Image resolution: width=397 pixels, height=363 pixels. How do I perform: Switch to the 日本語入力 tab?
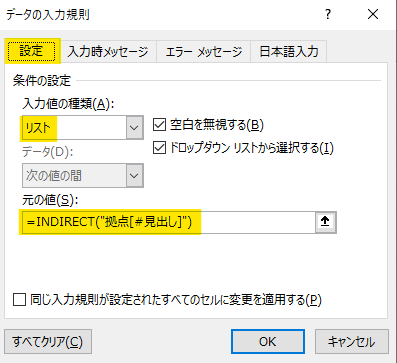[x=289, y=52]
